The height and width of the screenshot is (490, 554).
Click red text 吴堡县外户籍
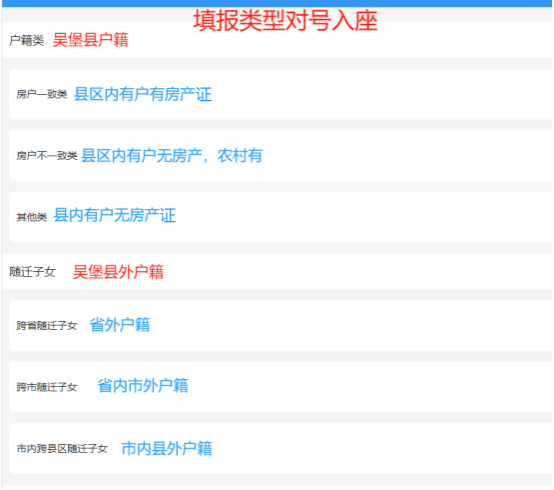click(x=118, y=272)
